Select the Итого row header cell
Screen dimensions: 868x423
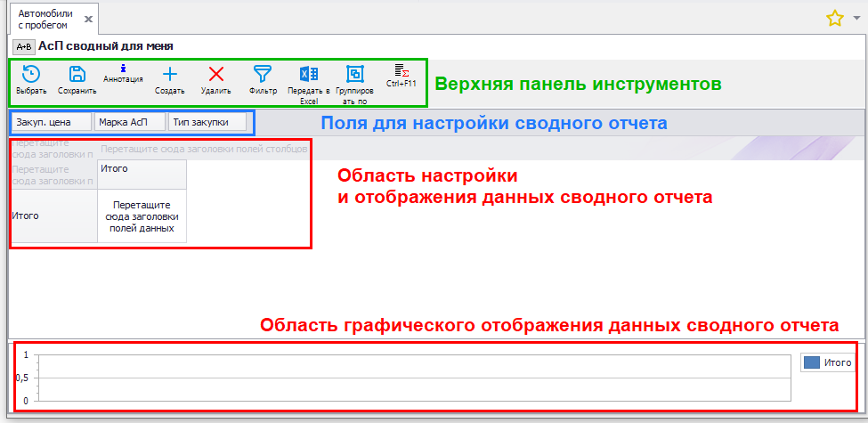tap(53, 215)
